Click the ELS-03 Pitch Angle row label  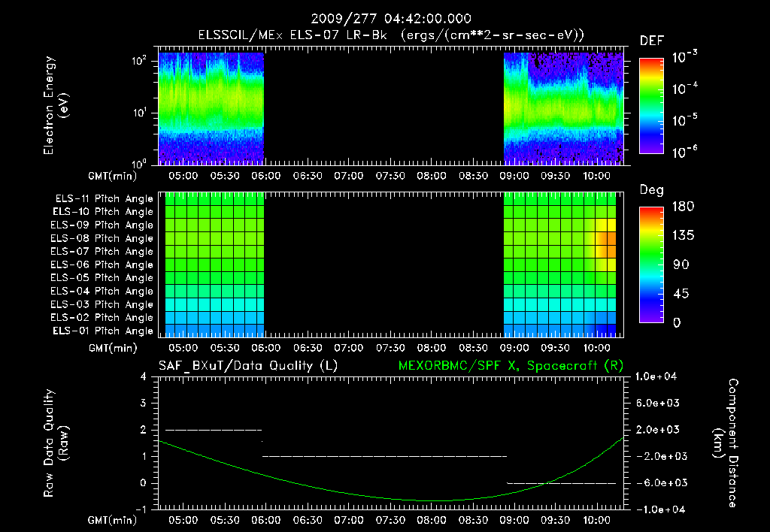pos(102,305)
